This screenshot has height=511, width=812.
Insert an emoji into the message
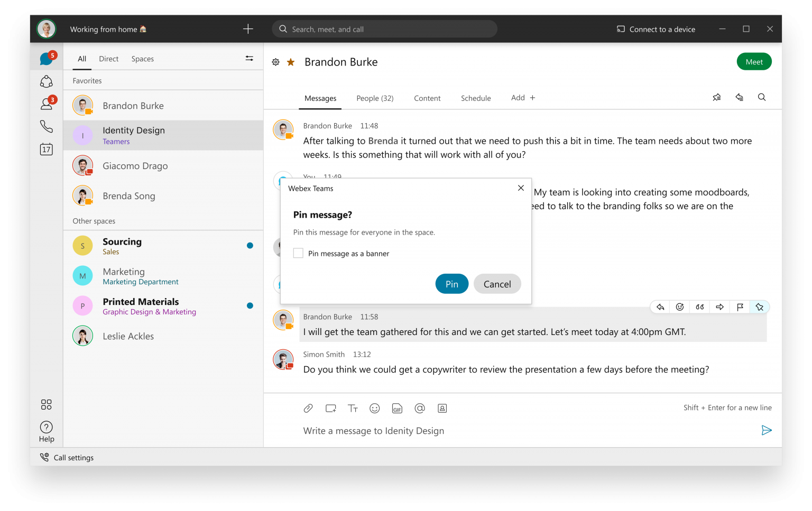click(x=375, y=408)
